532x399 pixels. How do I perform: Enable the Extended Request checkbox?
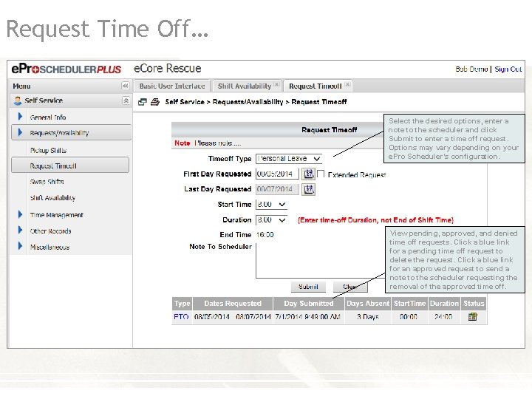pos(321,174)
